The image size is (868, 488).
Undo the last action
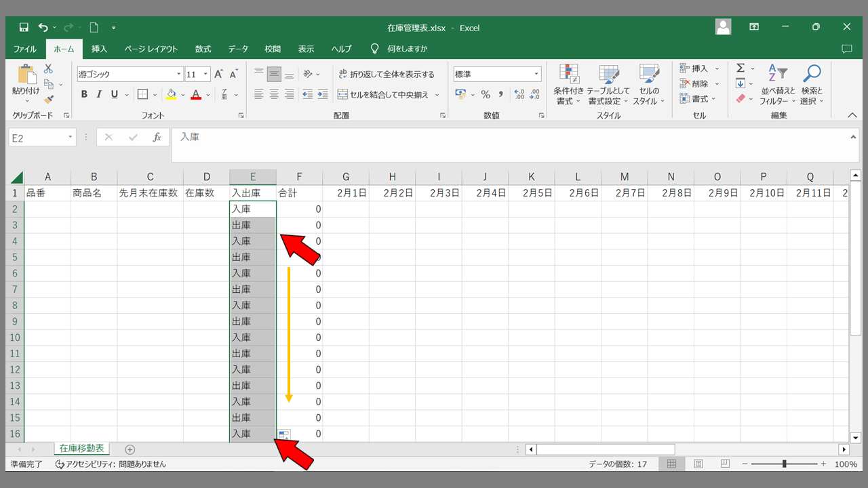43,28
